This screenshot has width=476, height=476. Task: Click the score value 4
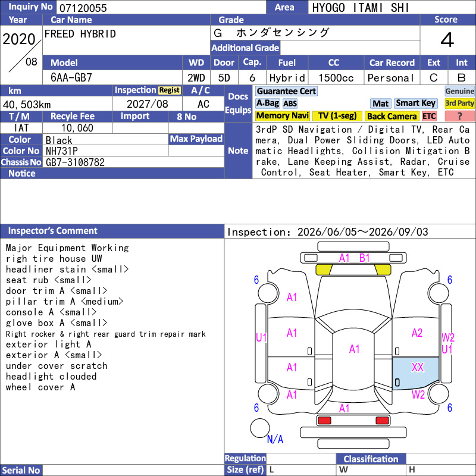point(447,40)
